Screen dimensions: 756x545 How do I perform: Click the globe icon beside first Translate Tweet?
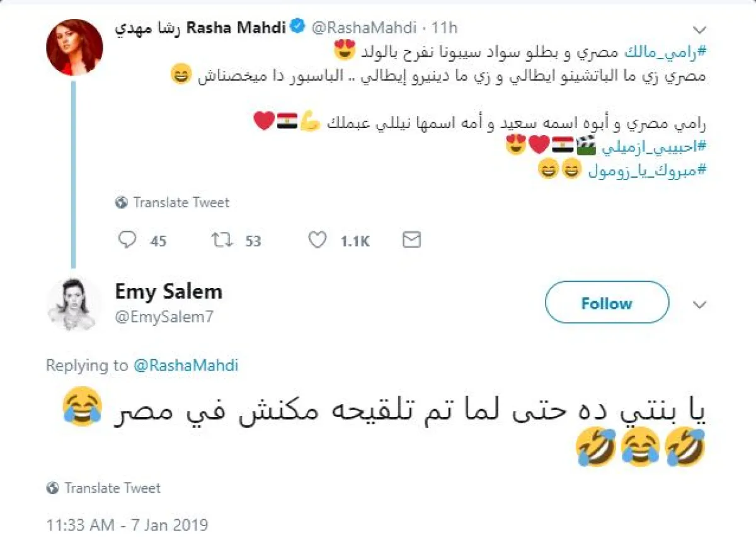(121, 203)
